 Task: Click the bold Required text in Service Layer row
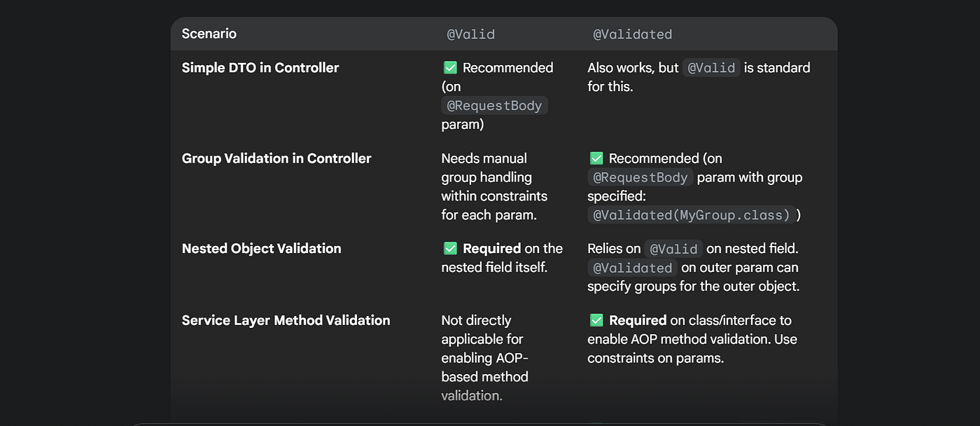(x=638, y=320)
